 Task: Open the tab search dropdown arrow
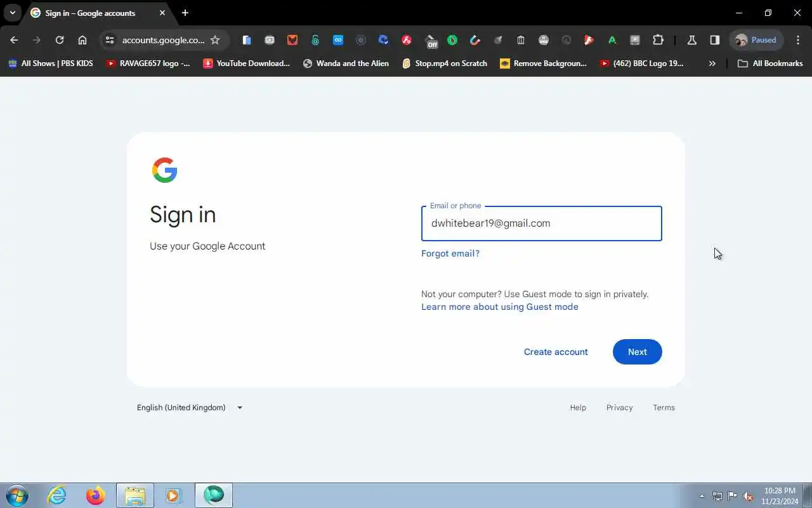click(x=12, y=13)
